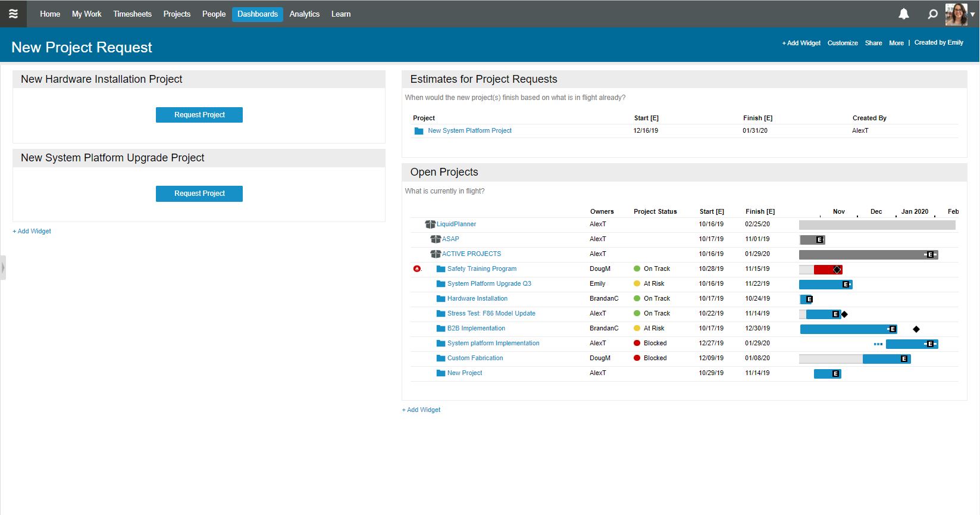Switch to the Analytics tab

(304, 14)
